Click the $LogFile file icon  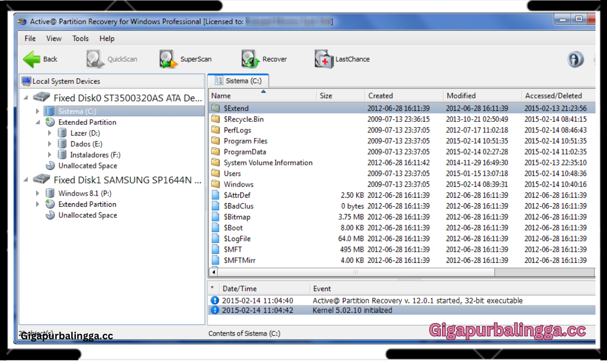(215, 239)
